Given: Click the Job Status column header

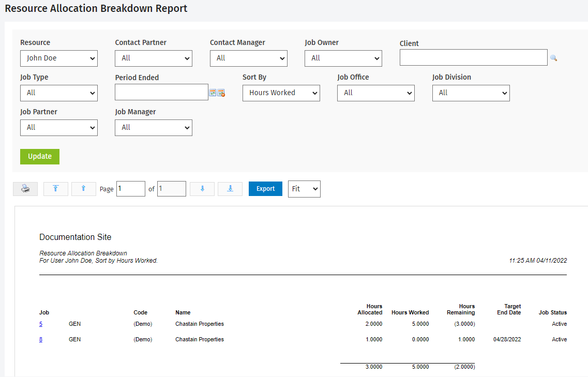Looking at the screenshot, I should click(x=553, y=312).
